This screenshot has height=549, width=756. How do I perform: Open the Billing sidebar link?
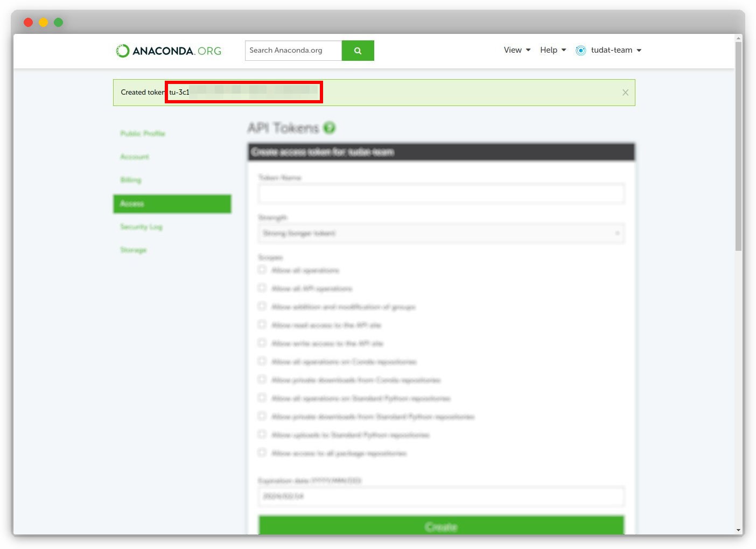click(131, 180)
